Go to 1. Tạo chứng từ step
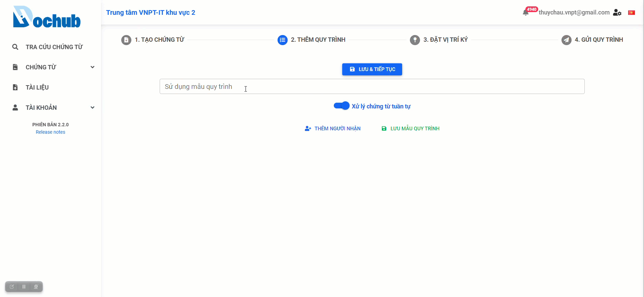 click(x=159, y=40)
